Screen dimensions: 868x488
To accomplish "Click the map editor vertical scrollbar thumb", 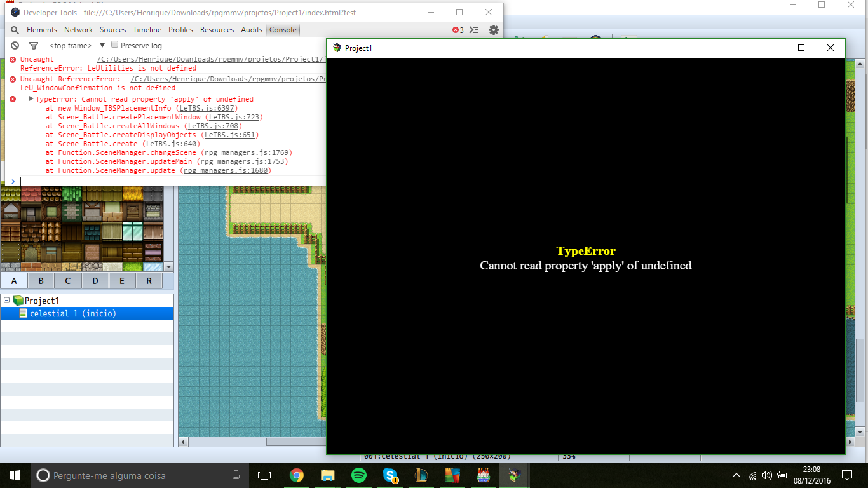I will pyautogui.click(x=860, y=370).
